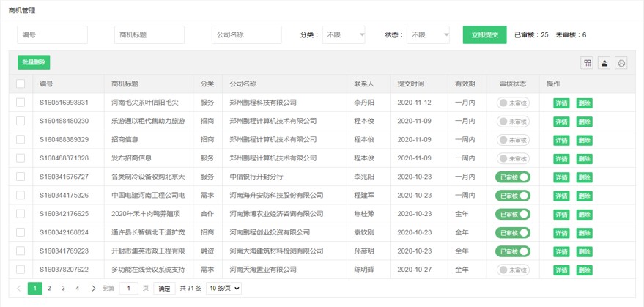Toggle 已审核 switch for 中信银行开封分行

pos(513,177)
